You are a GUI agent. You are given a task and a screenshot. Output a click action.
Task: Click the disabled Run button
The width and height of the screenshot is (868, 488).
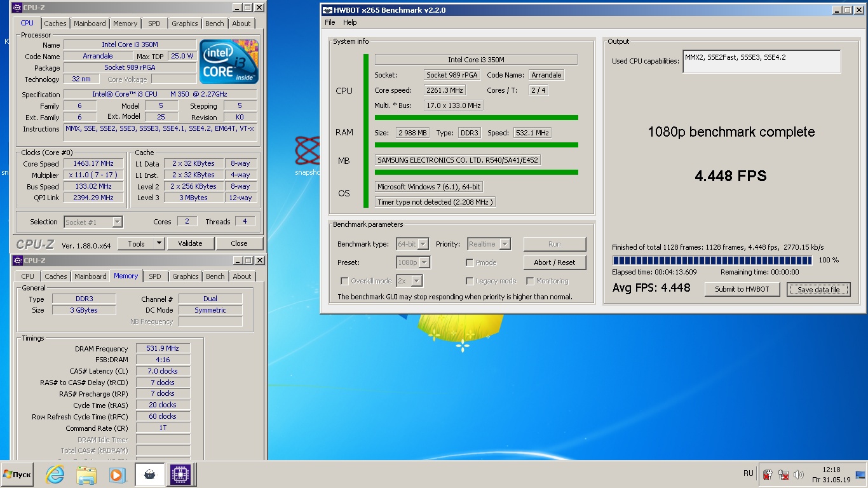[x=555, y=244]
